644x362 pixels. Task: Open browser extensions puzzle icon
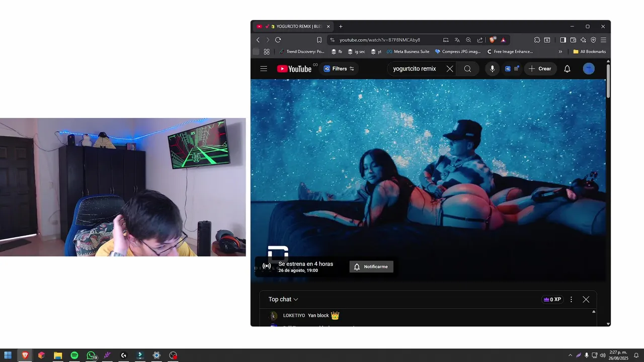coord(537,40)
